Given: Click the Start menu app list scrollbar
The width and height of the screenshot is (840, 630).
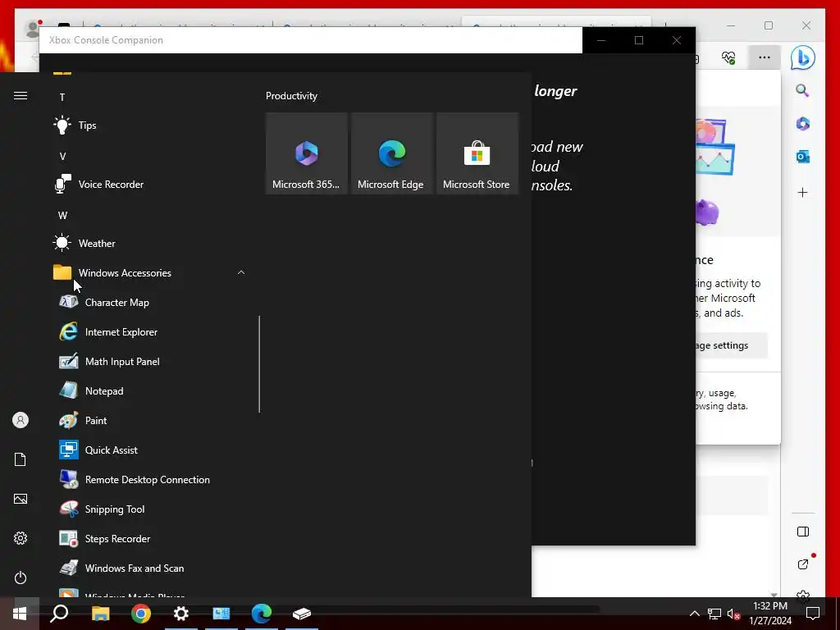Looking at the screenshot, I should pyautogui.click(x=259, y=364).
